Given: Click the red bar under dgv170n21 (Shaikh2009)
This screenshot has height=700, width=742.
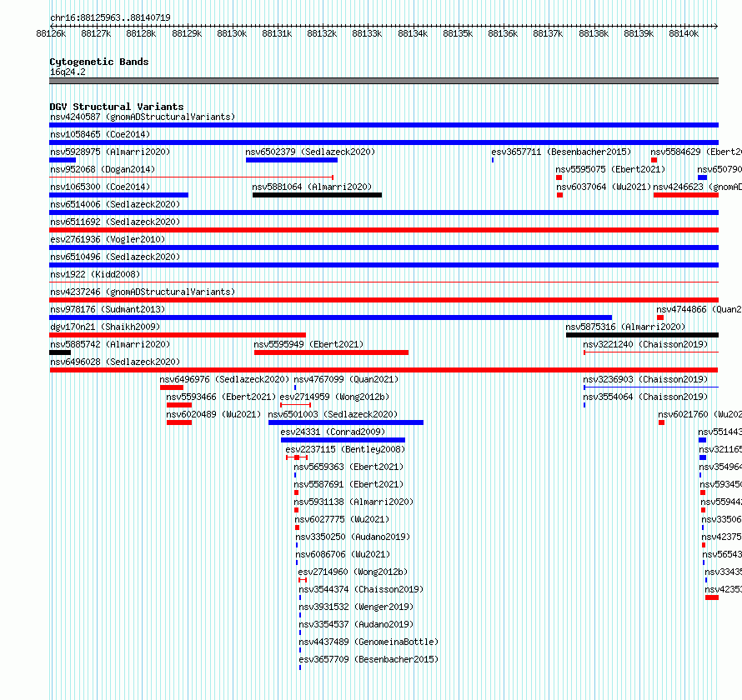Looking at the screenshot, I should (x=178, y=335).
